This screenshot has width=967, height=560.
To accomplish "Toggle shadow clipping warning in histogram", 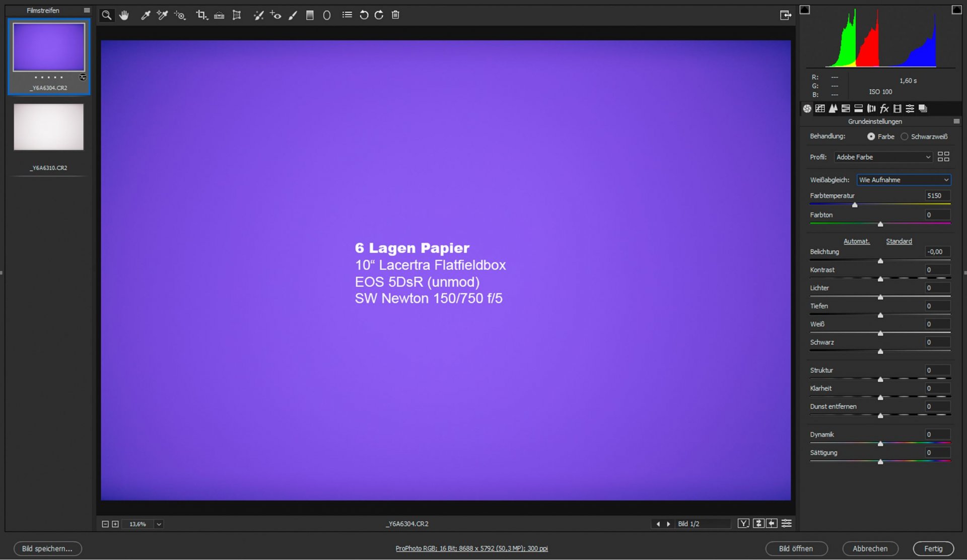I will click(x=805, y=10).
